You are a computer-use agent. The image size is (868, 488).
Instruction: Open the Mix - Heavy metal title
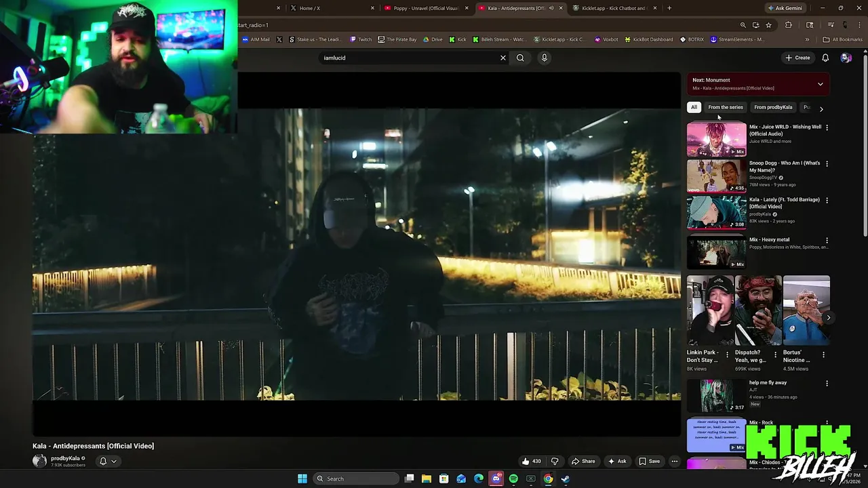(x=769, y=239)
